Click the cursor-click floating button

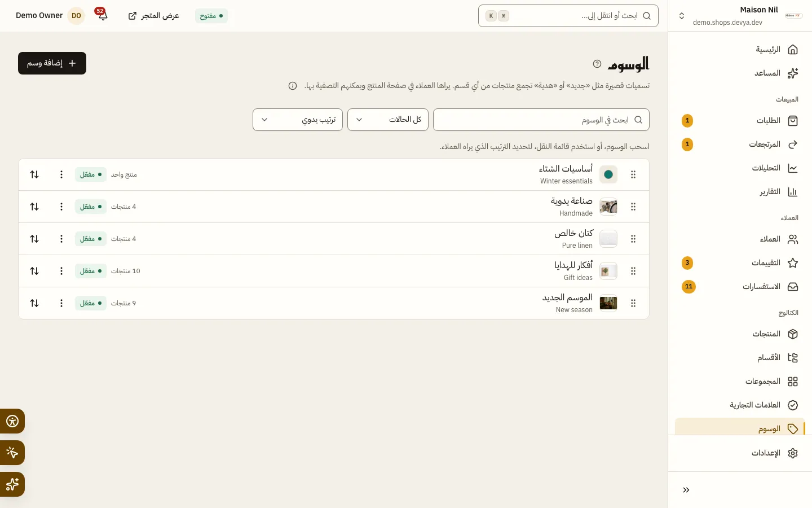12,453
